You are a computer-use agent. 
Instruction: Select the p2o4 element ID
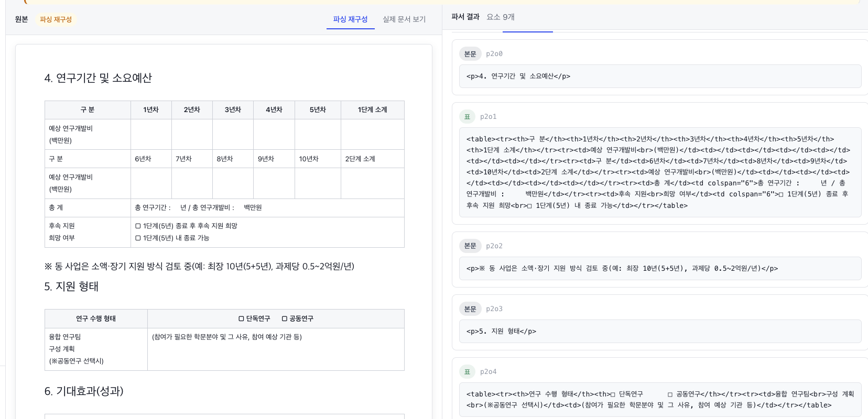pos(489,372)
